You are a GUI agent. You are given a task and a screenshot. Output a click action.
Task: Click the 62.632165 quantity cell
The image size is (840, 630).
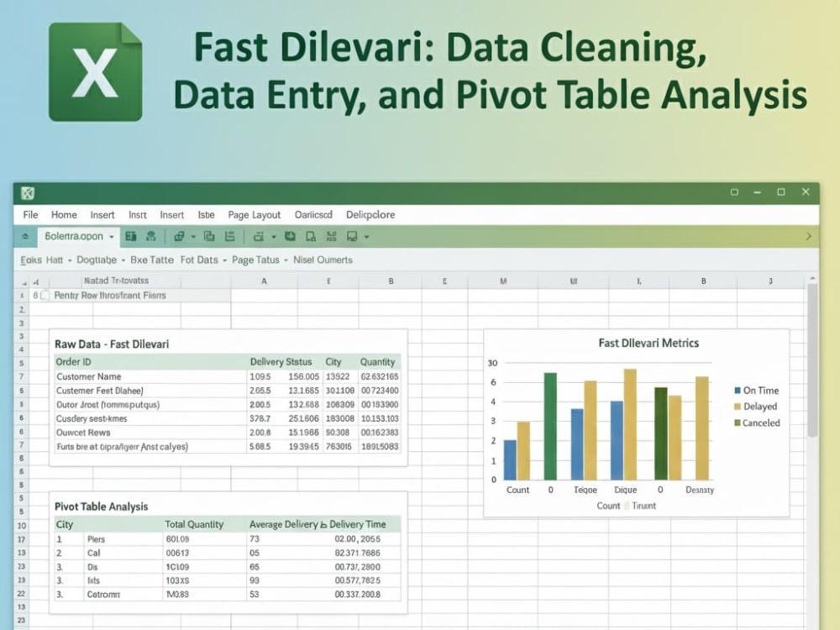click(x=380, y=376)
